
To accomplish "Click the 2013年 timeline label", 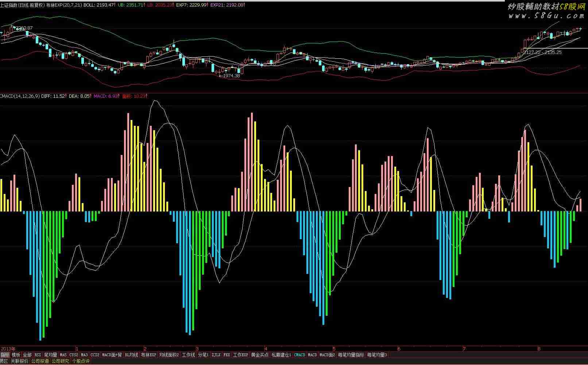I will [8, 349].
